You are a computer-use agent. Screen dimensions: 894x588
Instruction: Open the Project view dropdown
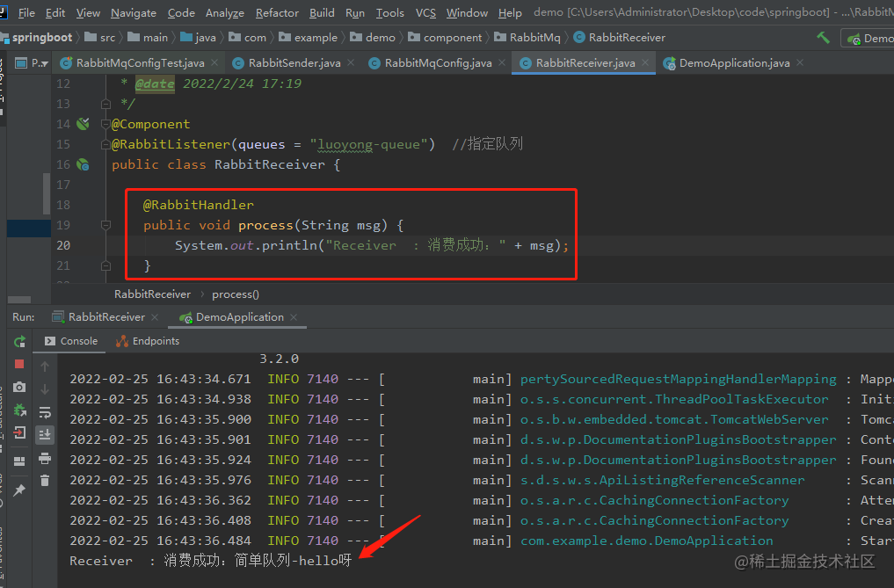32,62
